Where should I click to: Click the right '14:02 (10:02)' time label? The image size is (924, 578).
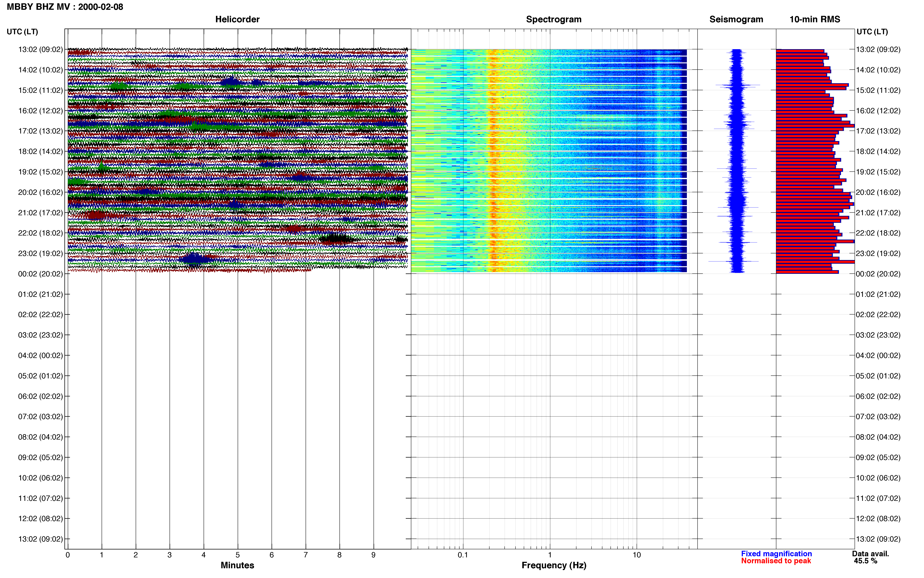pos(878,70)
